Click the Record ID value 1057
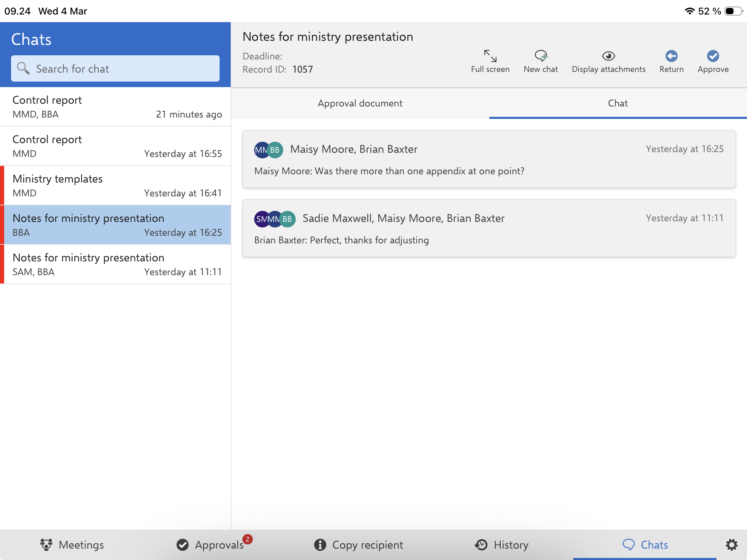Viewport: 747px width, 560px height. tap(302, 69)
